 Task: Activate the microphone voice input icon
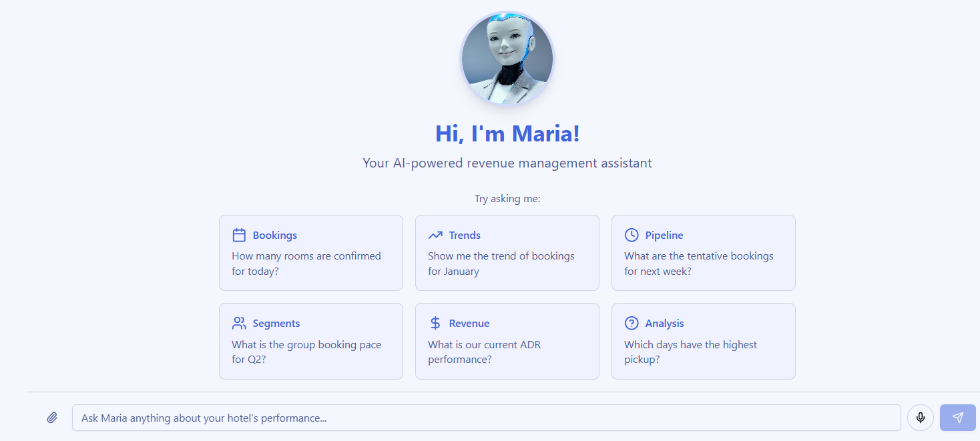921,417
